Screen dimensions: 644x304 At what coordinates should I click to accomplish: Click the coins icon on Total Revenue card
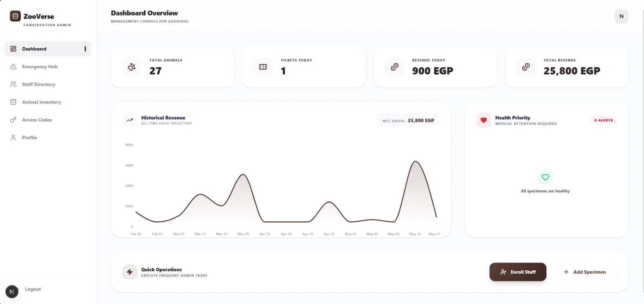(526, 67)
